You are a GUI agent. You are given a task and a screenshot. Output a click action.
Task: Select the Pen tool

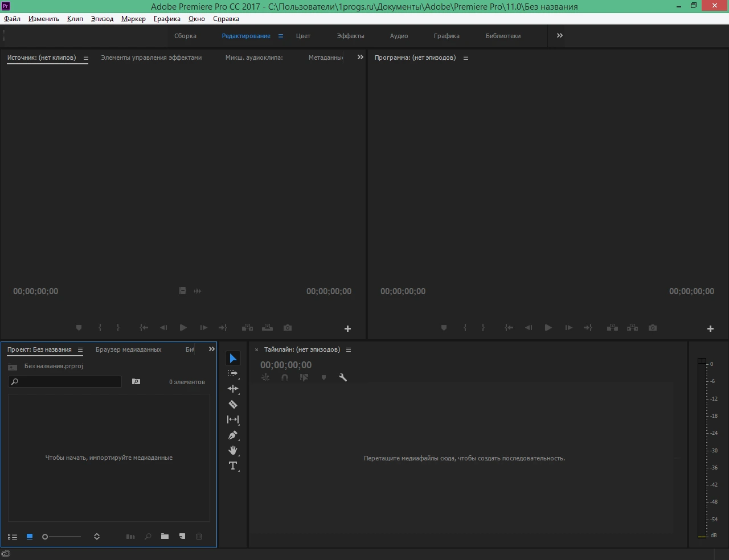click(233, 435)
